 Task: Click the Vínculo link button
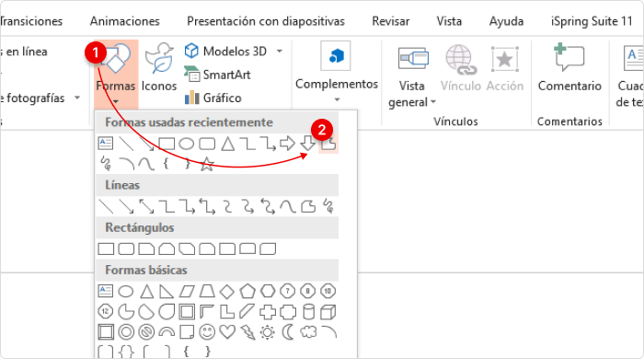tap(460, 68)
